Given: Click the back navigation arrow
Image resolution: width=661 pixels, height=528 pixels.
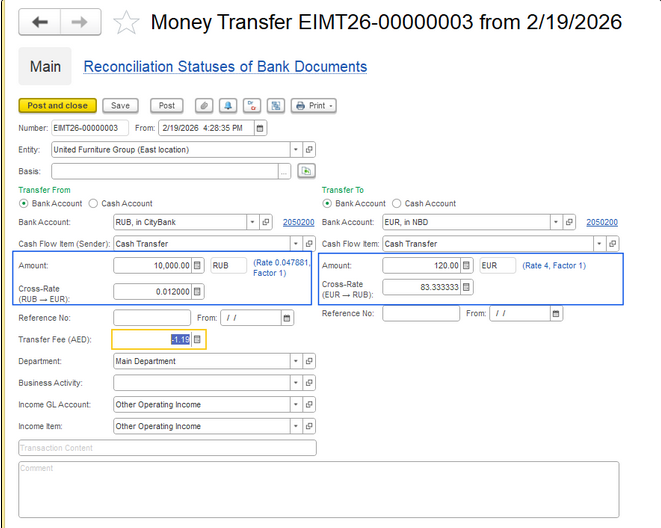Looking at the screenshot, I should [x=40, y=22].
